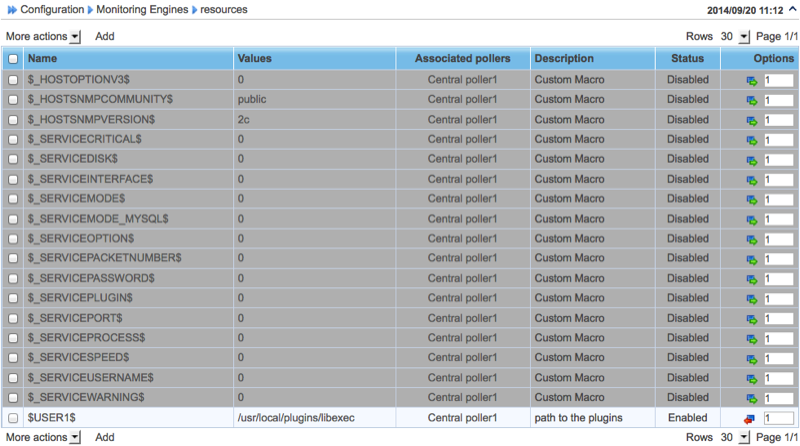Enable the $_SERVICEDISK$ macro with its icon
800x446 pixels.
[x=751, y=160]
